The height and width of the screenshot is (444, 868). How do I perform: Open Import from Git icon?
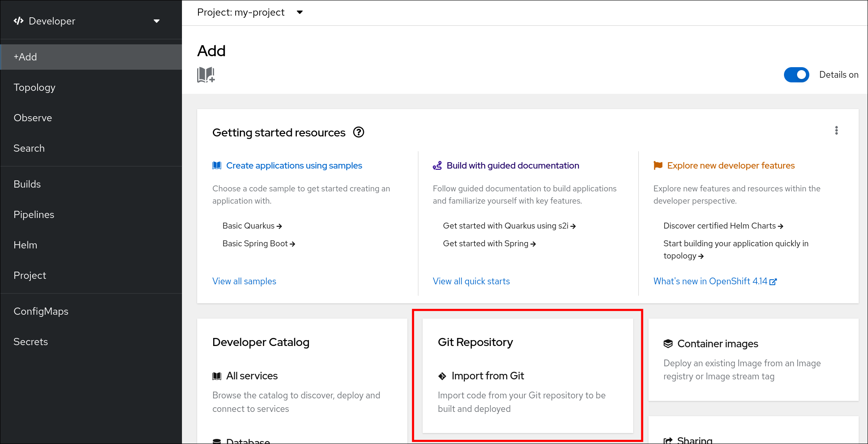[442, 376]
